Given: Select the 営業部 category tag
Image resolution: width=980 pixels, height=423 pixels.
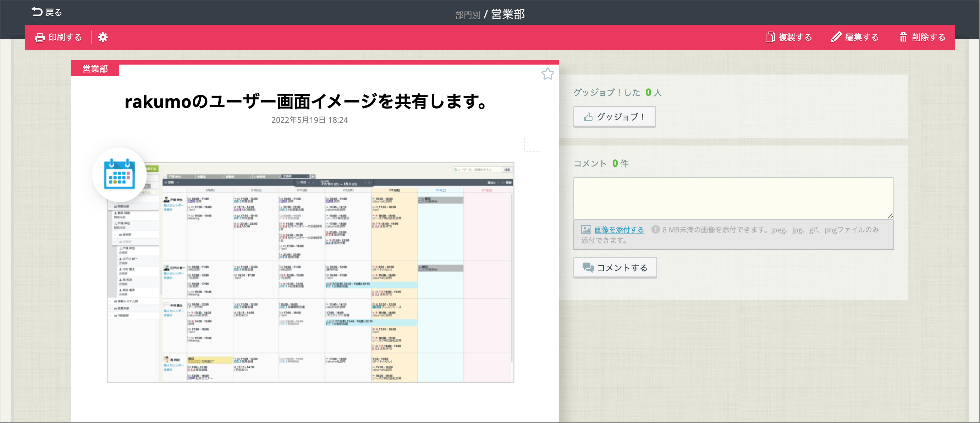Looking at the screenshot, I should click(95, 69).
